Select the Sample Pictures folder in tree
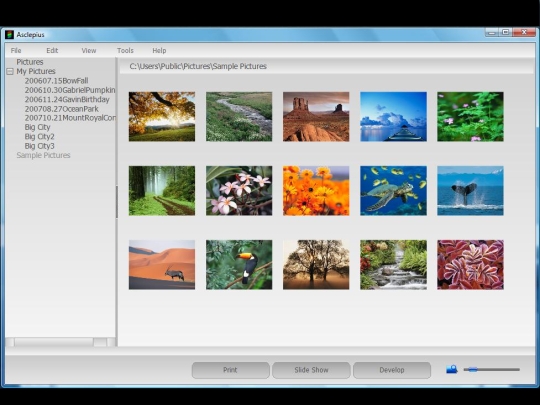540x405 pixels. (x=43, y=155)
